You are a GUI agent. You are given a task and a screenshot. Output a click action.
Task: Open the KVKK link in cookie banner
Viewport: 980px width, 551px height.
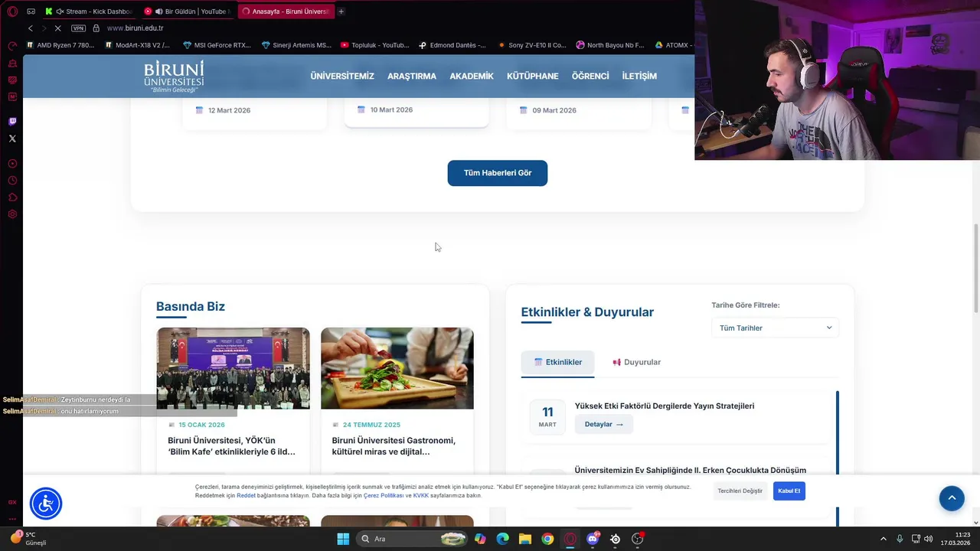click(421, 495)
